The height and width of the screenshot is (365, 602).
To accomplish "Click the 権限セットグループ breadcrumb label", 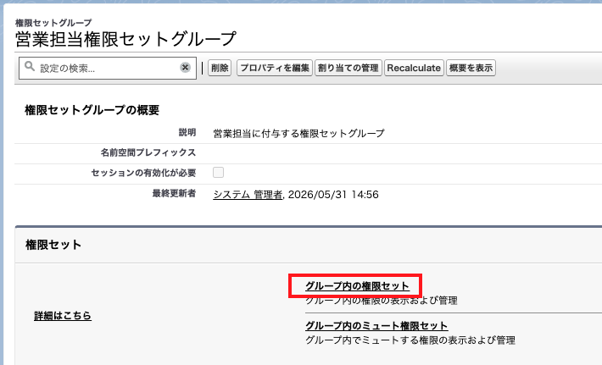I will [53, 23].
